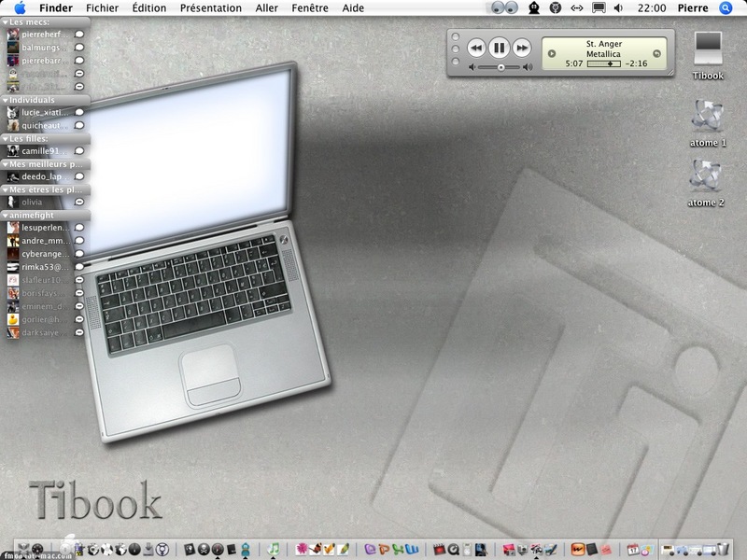Skip to next track in iTunes controller
The height and width of the screenshot is (560, 747).
[x=522, y=48]
